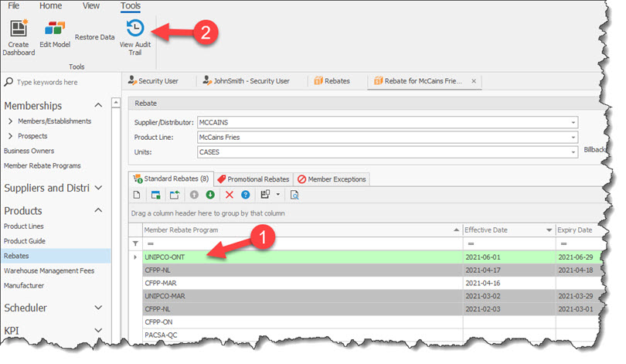Screen dimensions: 626x364
Task: Open the Home ribbon tab
Action: 51,5
